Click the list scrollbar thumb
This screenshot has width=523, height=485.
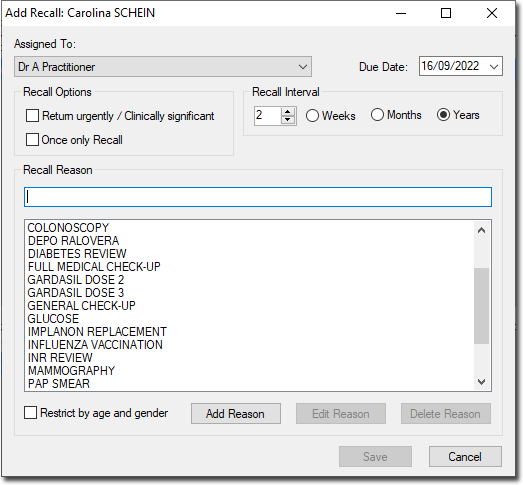coord(481,306)
